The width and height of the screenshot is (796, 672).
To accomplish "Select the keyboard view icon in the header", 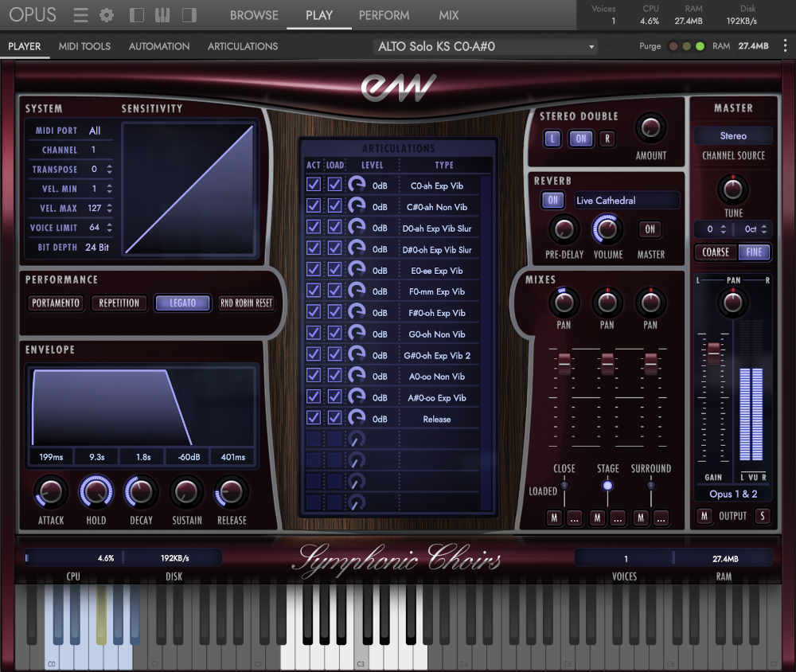I will click(x=164, y=14).
